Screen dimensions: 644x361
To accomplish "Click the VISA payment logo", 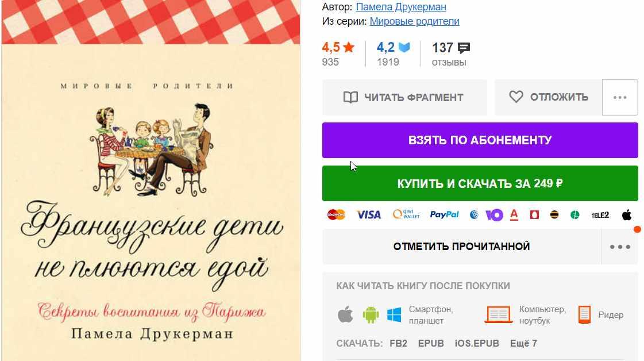I will (368, 214).
